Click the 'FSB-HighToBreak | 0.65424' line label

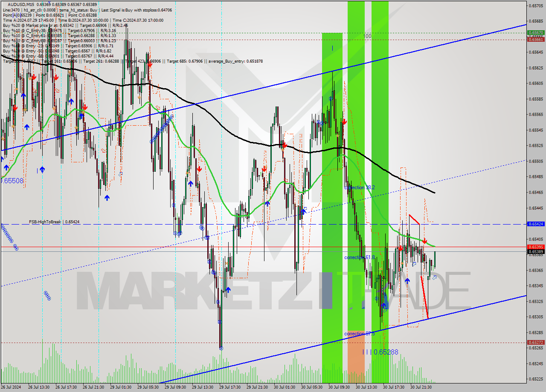54,222
